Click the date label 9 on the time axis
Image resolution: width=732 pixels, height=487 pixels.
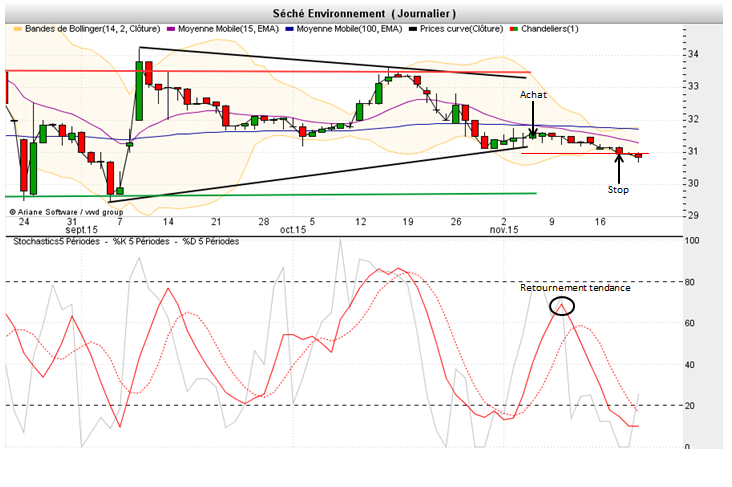point(552,221)
